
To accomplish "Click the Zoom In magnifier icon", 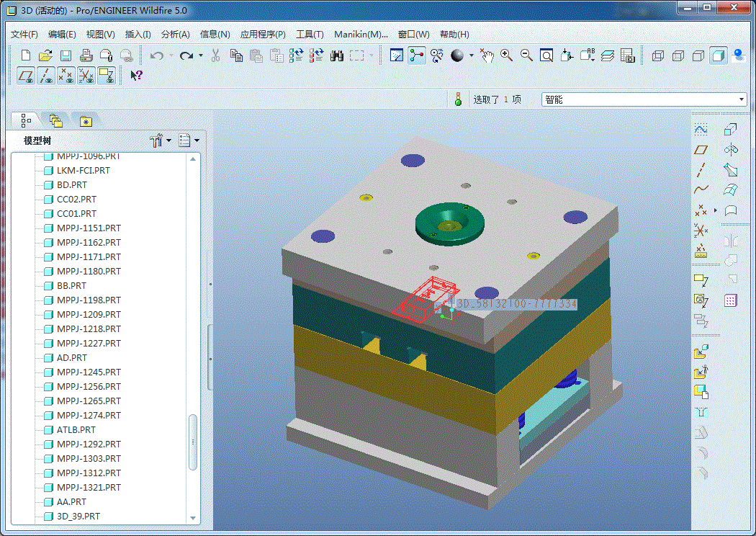I will (506, 55).
